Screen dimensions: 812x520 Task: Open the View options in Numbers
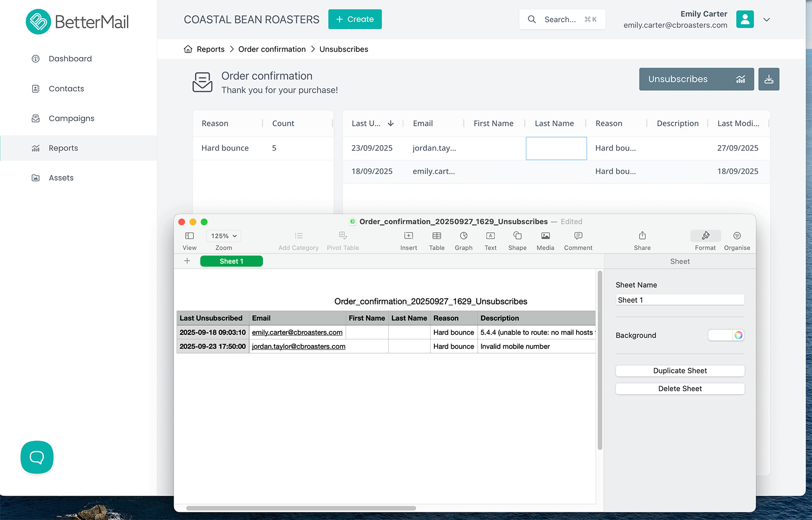(x=189, y=236)
